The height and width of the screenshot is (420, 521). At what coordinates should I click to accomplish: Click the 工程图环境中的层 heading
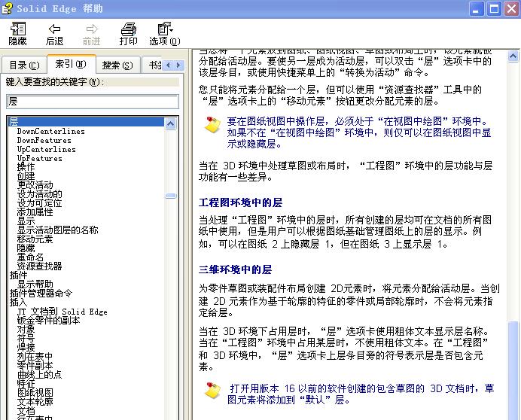coord(241,202)
